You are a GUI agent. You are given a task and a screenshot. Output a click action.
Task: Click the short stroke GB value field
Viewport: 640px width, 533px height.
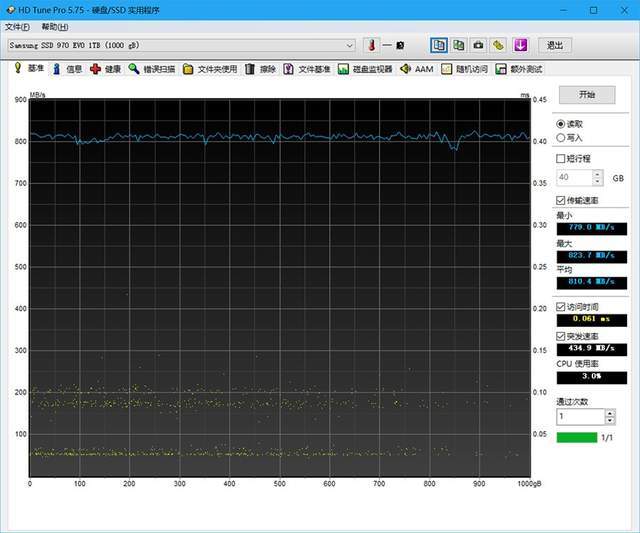(x=574, y=177)
